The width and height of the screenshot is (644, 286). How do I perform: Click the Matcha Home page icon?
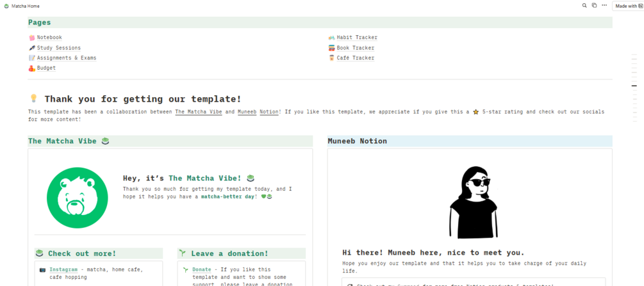click(6, 6)
